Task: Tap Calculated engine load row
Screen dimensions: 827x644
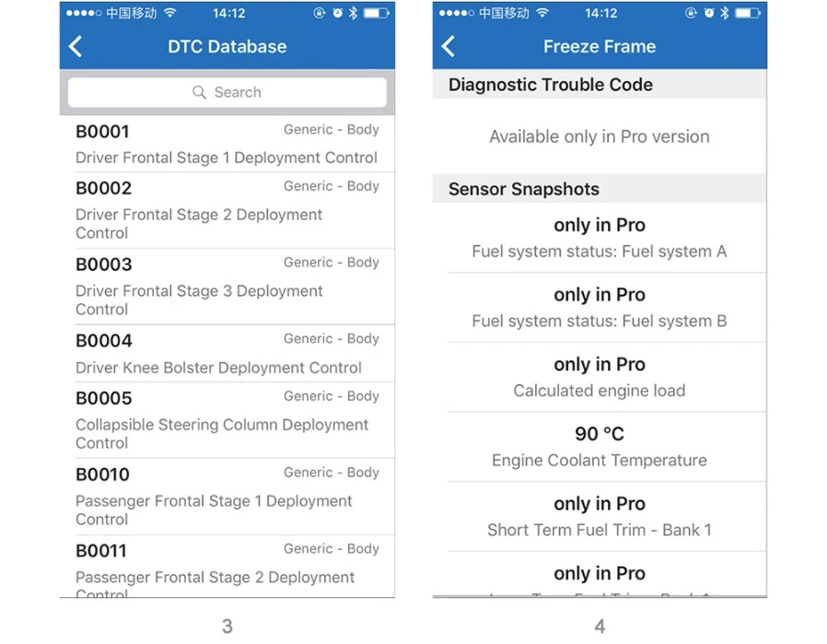Action: tap(600, 377)
